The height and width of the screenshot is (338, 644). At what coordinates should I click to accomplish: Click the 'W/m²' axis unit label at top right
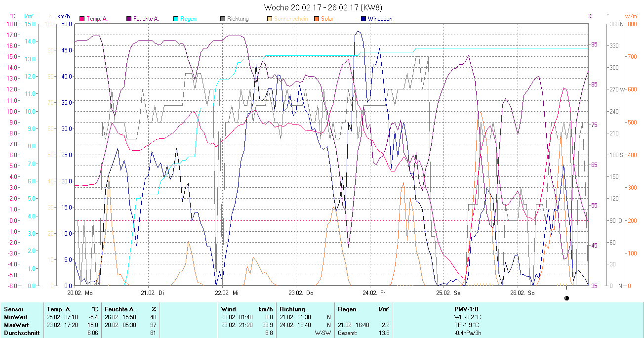(631, 16)
